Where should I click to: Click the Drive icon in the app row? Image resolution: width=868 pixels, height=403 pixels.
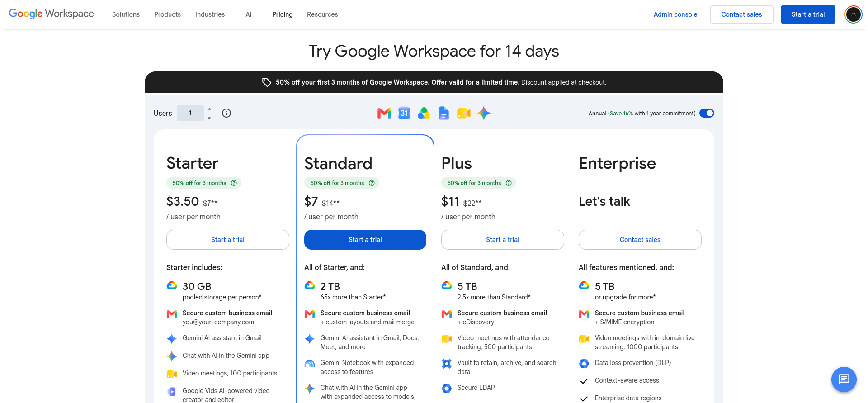424,113
